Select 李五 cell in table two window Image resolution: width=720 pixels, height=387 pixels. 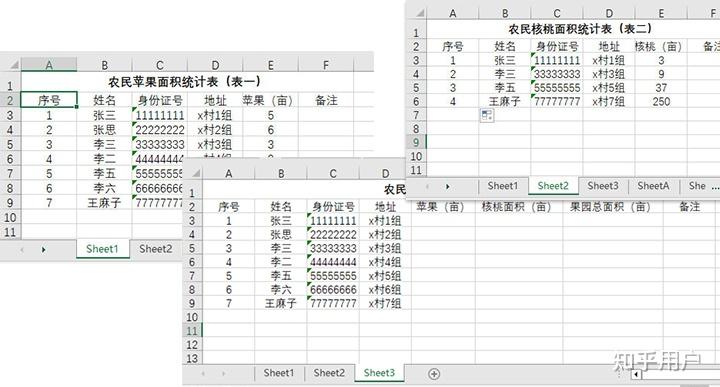[x=505, y=88]
